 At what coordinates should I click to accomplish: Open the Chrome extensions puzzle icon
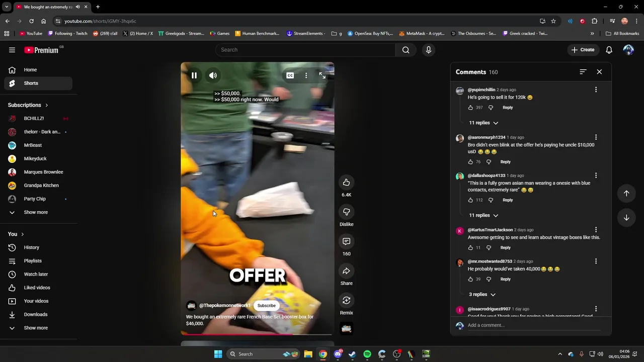(595, 21)
